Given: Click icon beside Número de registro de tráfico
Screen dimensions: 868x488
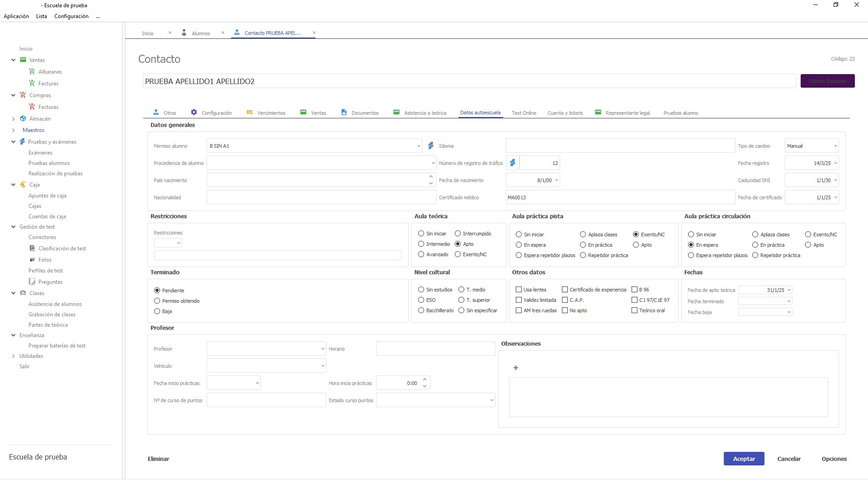Looking at the screenshot, I should click(x=512, y=163).
